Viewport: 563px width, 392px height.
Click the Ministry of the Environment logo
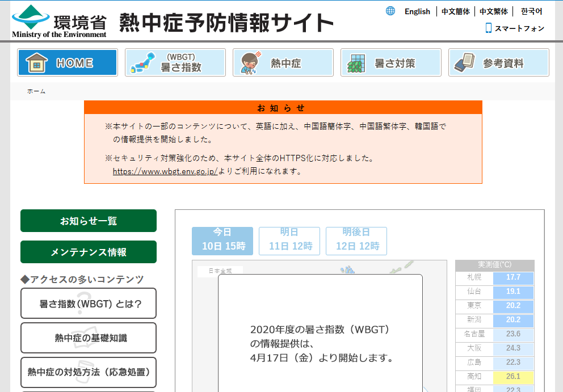click(x=59, y=21)
